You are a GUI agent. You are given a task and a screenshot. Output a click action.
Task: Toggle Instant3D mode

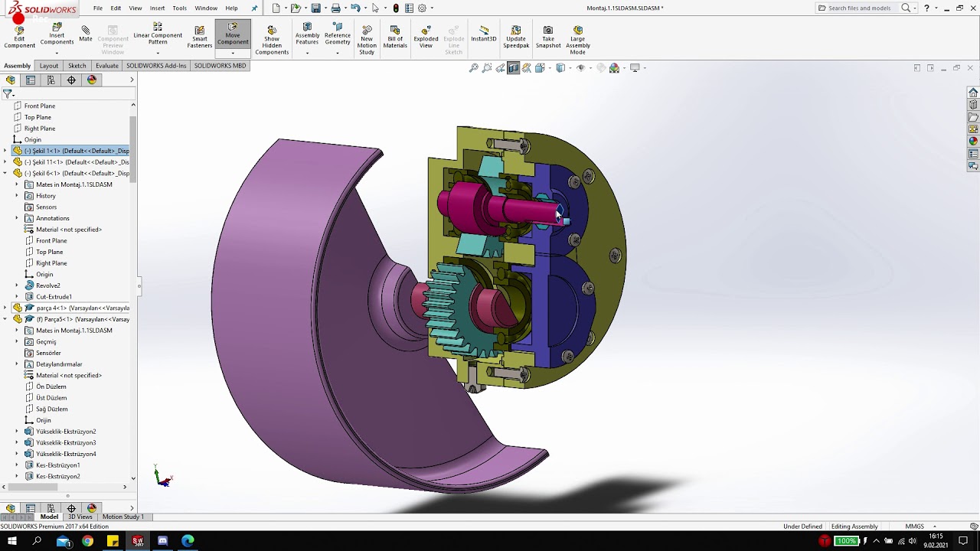point(484,34)
